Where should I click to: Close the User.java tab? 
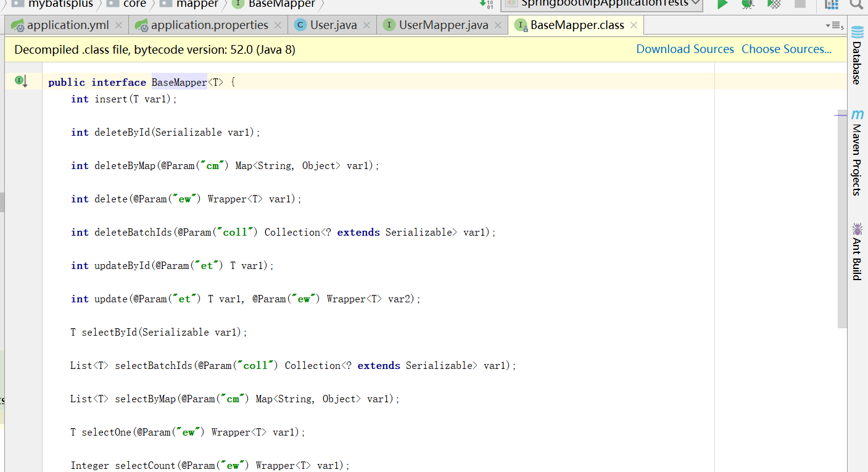point(366,25)
